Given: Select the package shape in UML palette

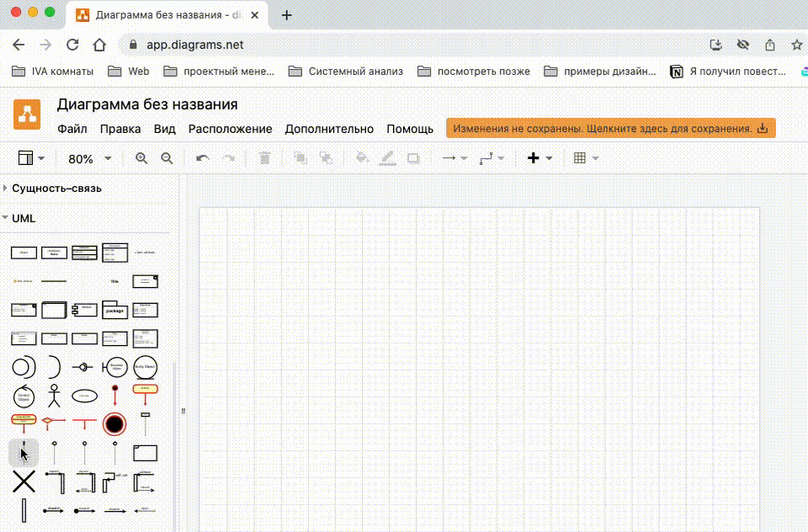Looking at the screenshot, I should click(x=115, y=309).
